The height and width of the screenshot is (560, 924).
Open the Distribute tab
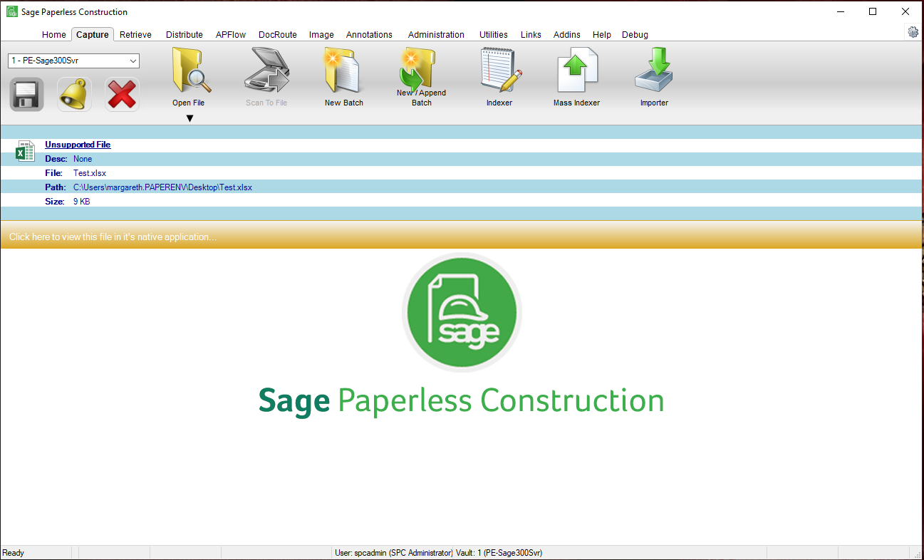pyautogui.click(x=185, y=34)
